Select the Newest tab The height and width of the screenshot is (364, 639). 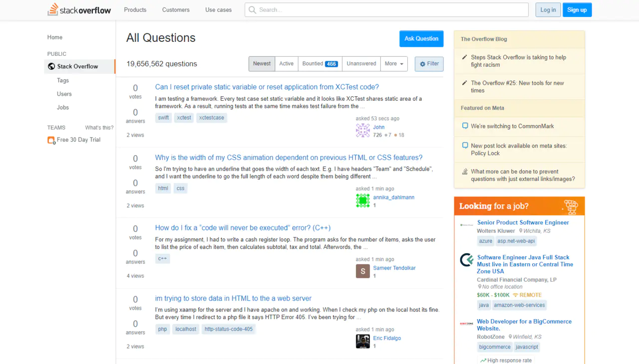click(x=262, y=64)
